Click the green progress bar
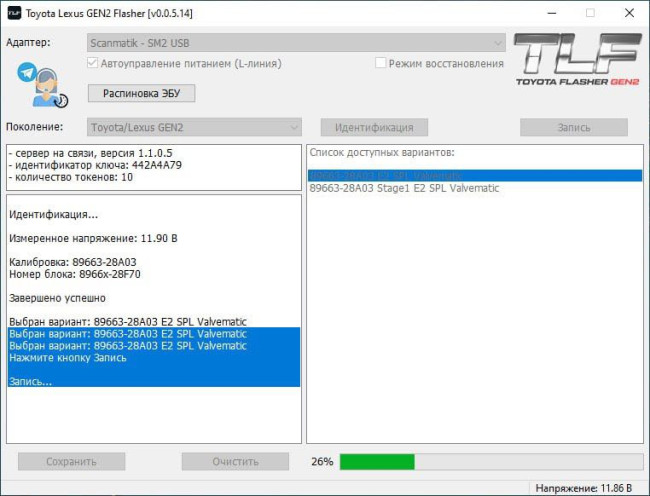Screen dimensions: 650x496 (x=491, y=462)
